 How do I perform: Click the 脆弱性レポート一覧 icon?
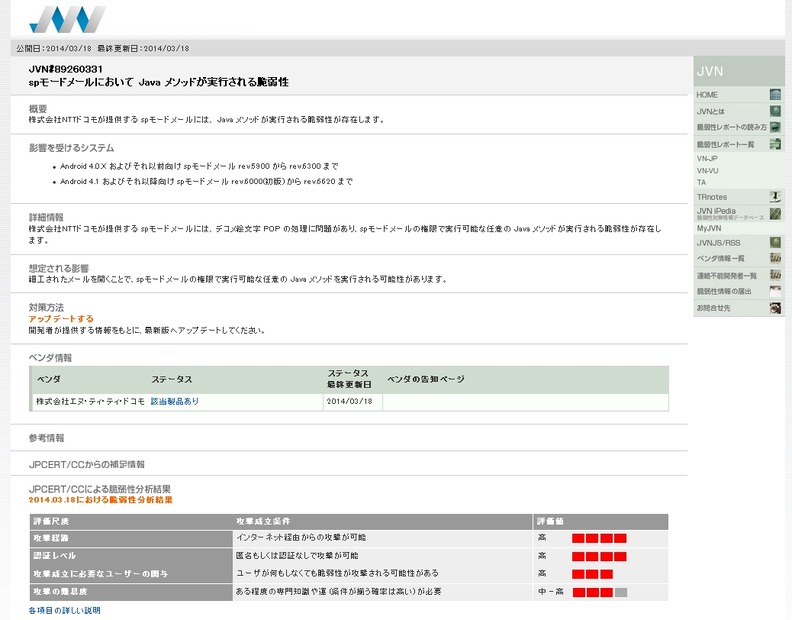775,145
